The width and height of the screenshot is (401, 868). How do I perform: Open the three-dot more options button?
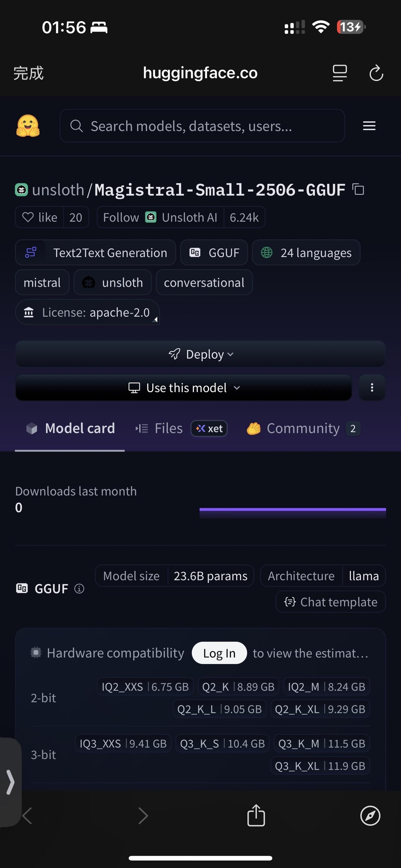(x=372, y=387)
